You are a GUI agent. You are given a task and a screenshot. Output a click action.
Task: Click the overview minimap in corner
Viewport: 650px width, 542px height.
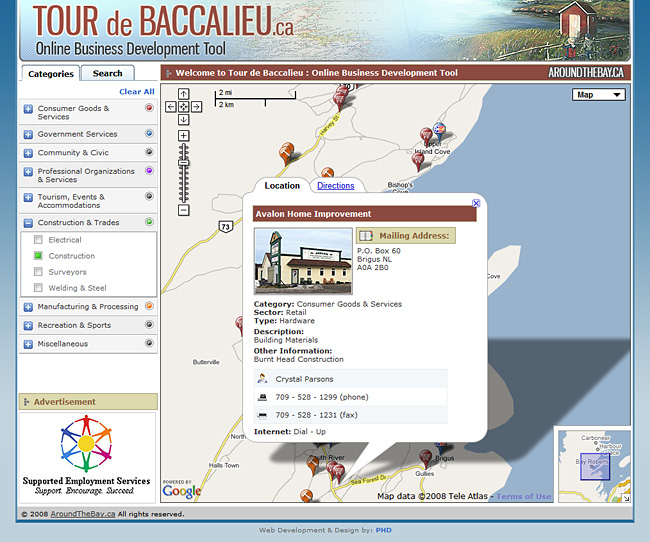(x=594, y=467)
